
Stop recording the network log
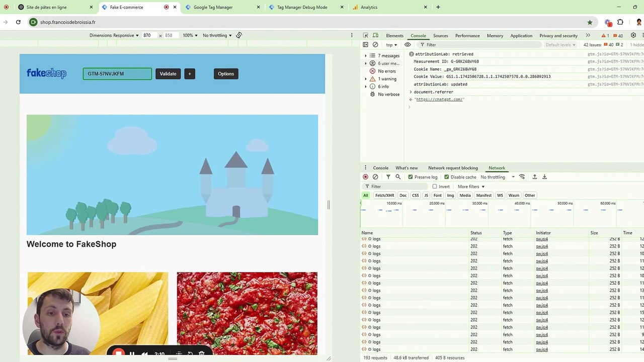[x=365, y=177]
